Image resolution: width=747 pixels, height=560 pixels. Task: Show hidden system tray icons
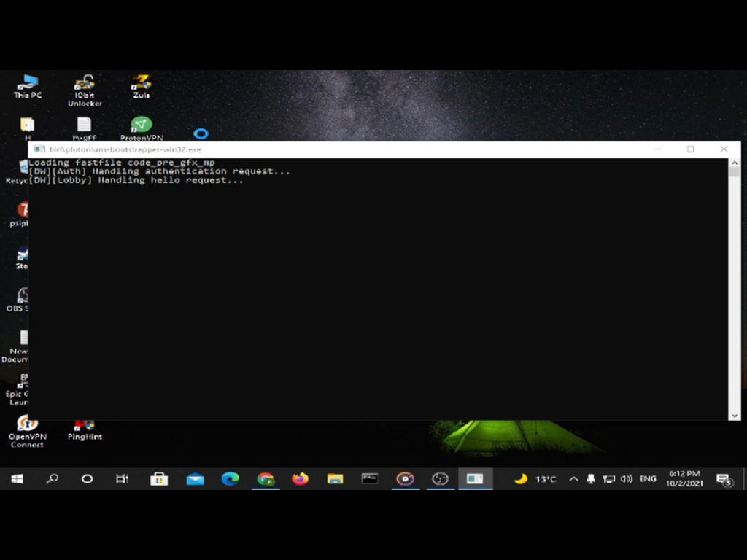point(573,479)
